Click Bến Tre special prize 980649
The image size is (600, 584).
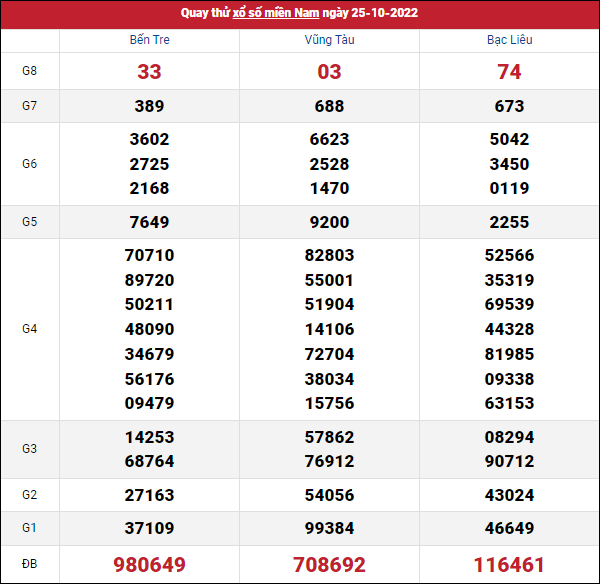pyautogui.click(x=149, y=564)
